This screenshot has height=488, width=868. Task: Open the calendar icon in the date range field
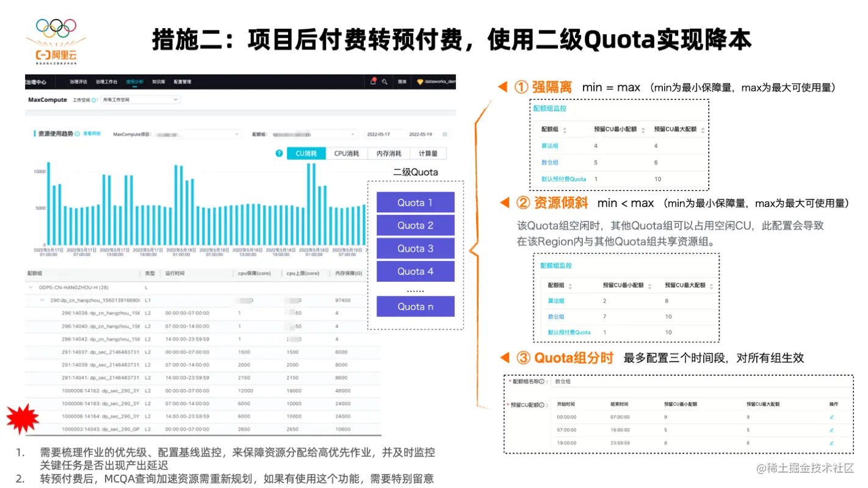click(x=445, y=134)
